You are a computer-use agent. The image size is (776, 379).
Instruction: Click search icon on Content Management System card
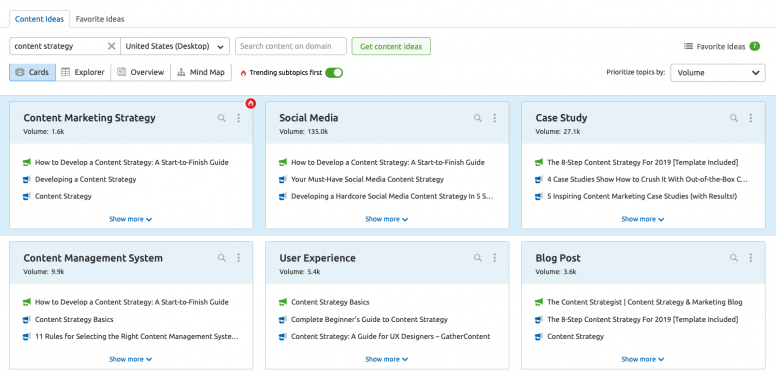tap(222, 258)
